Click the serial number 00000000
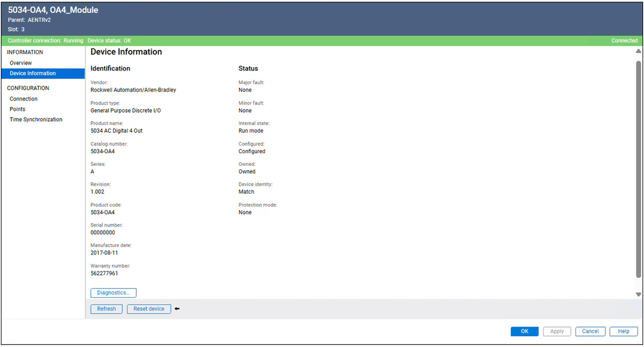Screen dimensions: 644x347 (x=103, y=233)
